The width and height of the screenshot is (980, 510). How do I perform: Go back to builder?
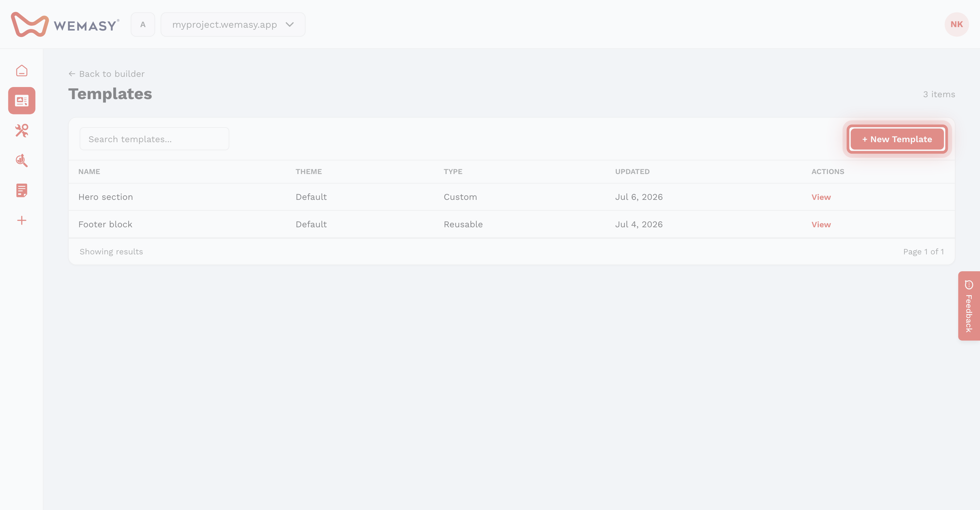coord(107,74)
